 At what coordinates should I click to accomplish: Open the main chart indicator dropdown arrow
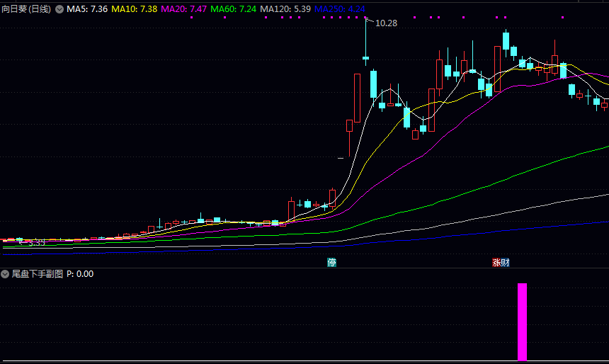tap(59, 9)
